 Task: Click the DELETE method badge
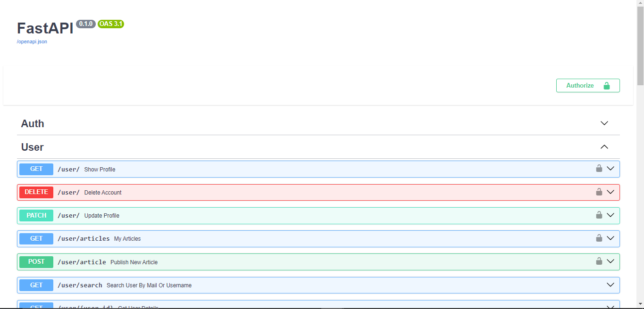(36, 192)
